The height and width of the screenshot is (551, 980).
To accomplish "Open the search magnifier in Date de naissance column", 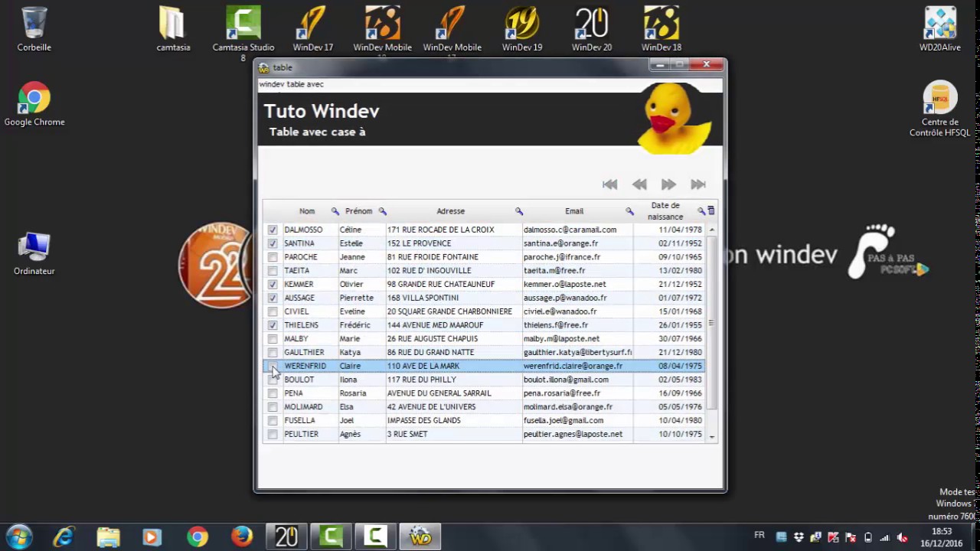I will click(701, 211).
